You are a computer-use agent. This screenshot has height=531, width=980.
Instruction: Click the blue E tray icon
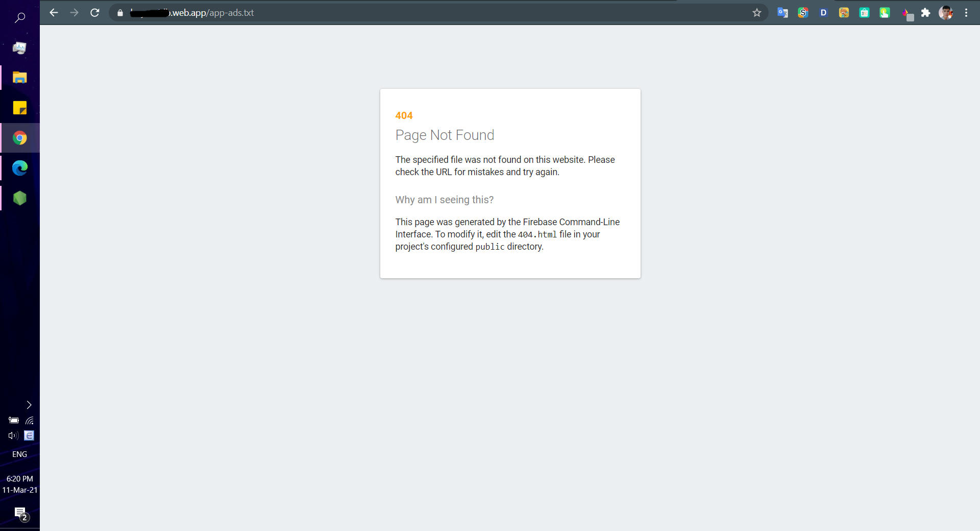29,436
